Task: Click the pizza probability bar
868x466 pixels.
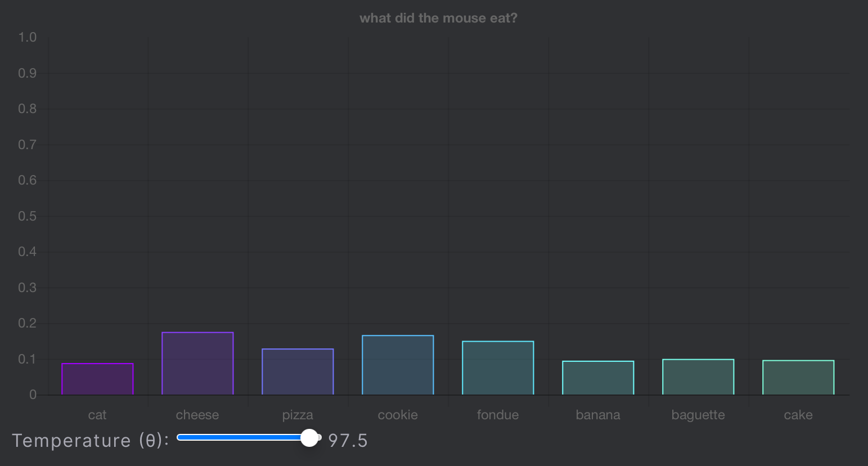Action: pyautogui.click(x=298, y=372)
